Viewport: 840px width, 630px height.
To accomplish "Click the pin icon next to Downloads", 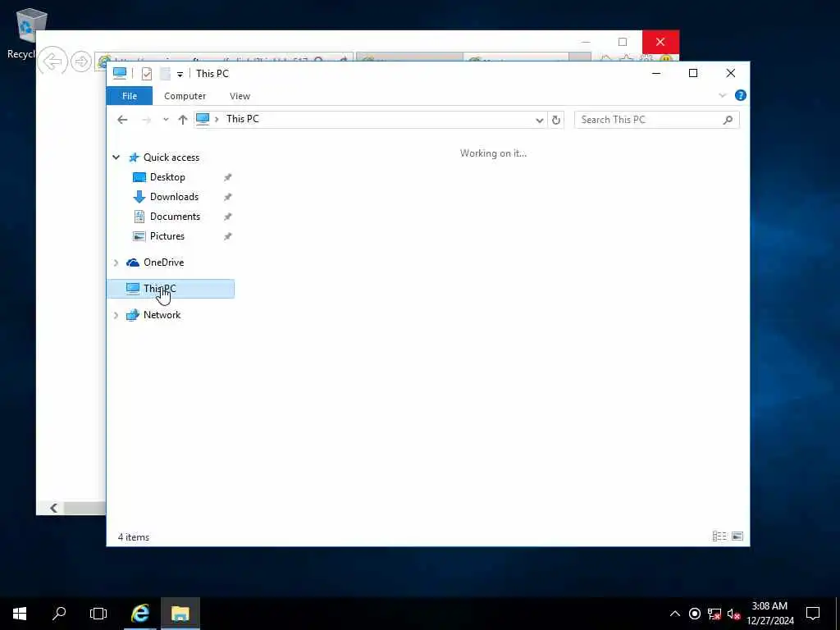I will pyautogui.click(x=228, y=197).
